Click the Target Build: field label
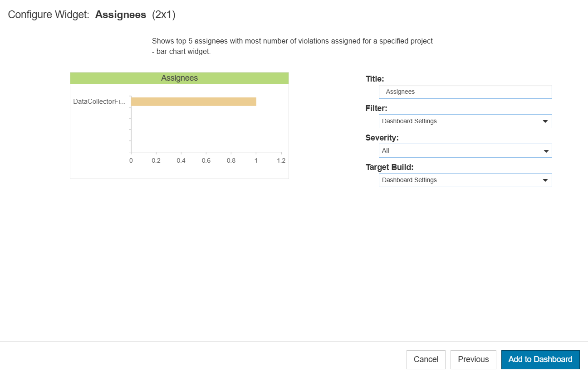The image size is (588, 377). [x=389, y=167]
